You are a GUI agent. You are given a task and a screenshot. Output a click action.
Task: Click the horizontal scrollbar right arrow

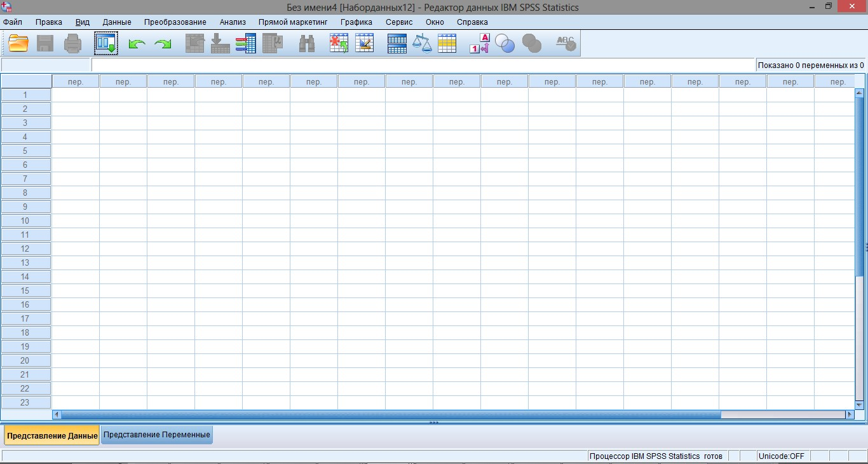[850, 414]
